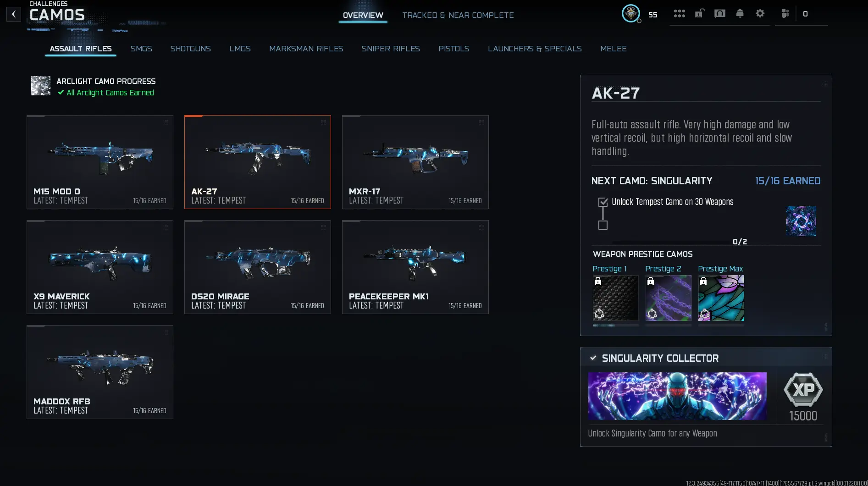Open the Tracked & Near Complete tab
The height and width of the screenshot is (486, 868).
point(458,15)
